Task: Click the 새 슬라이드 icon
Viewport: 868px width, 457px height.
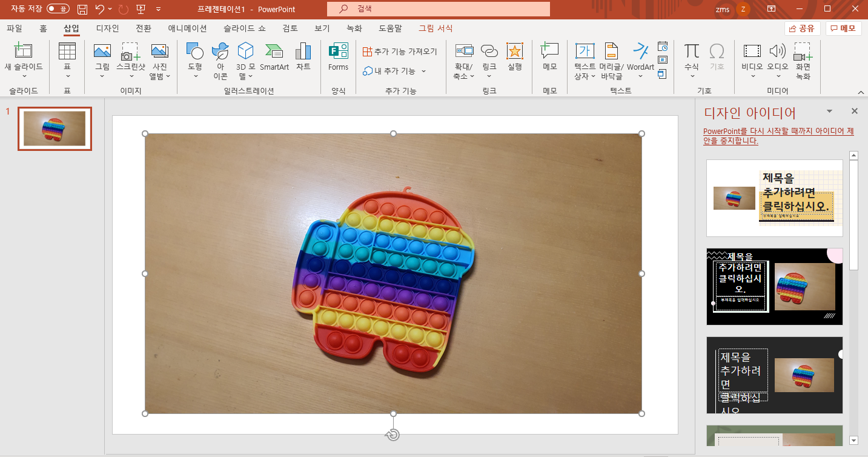Action: pyautogui.click(x=24, y=51)
